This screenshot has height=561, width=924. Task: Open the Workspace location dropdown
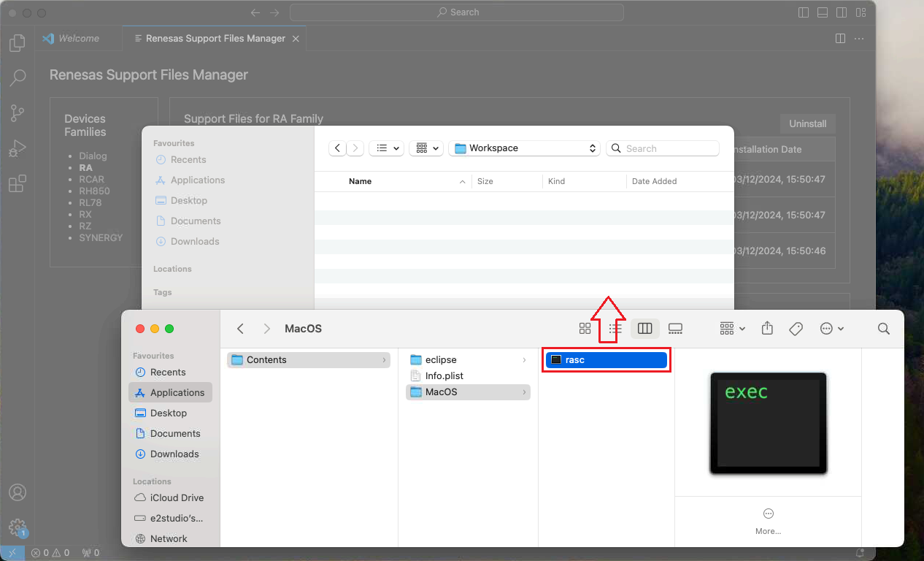pyautogui.click(x=525, y=148)
